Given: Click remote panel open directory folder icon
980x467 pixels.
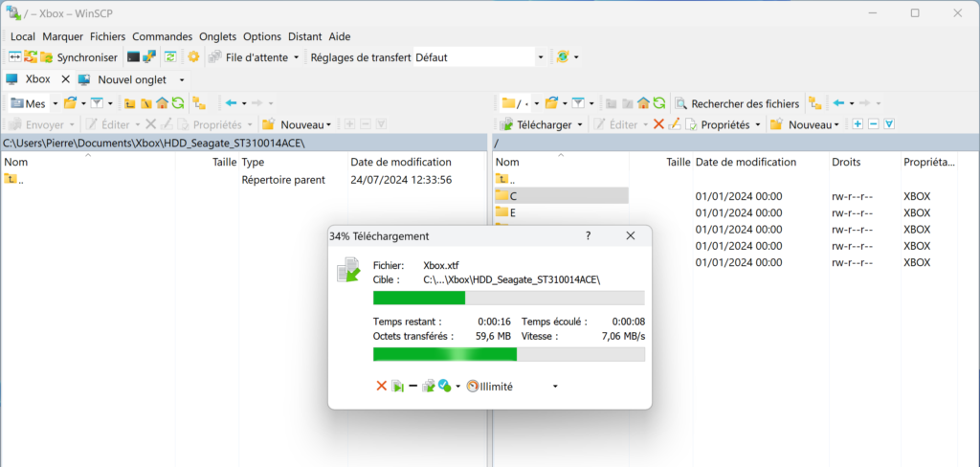Looking at the screenshot, I should 550,103.
